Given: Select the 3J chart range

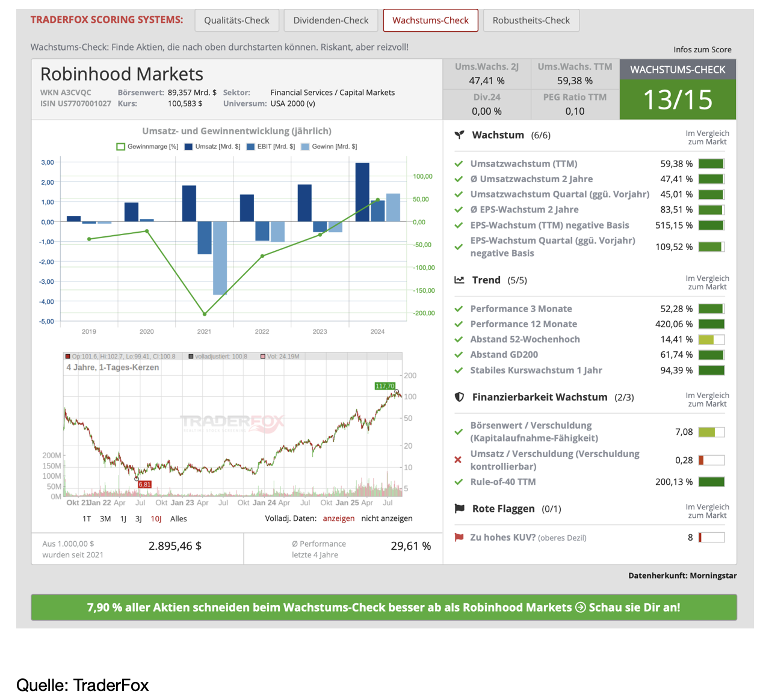Looking at the screenshot, I should [138, 518].
